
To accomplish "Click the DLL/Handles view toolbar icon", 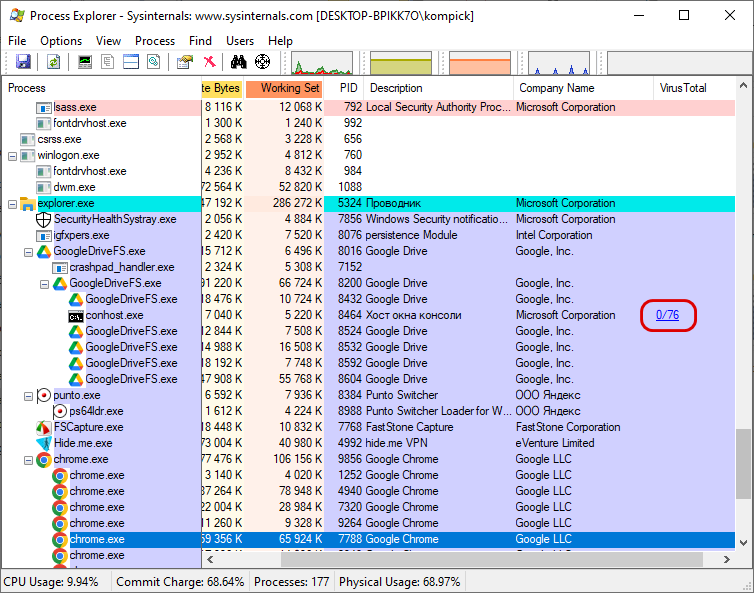I will (154, 62).
